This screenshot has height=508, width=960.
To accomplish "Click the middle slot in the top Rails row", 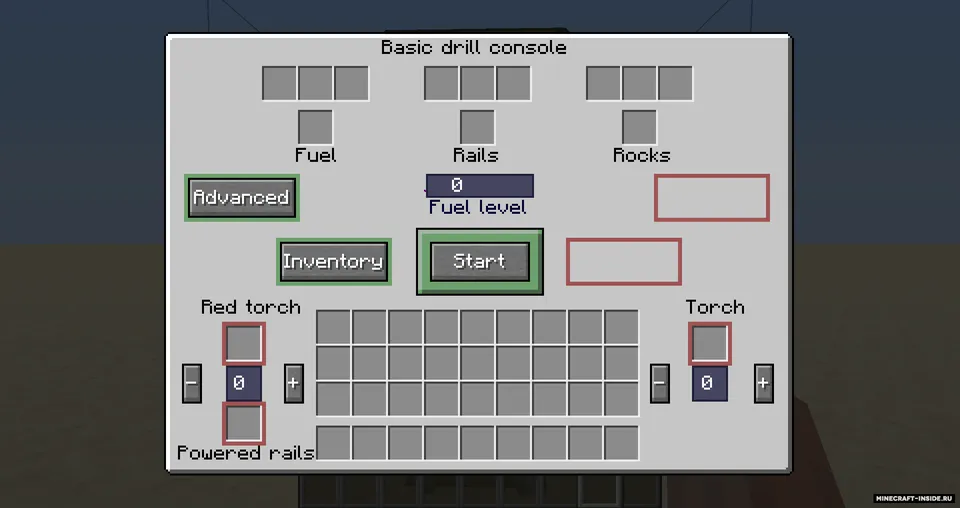I will point(478,83).
